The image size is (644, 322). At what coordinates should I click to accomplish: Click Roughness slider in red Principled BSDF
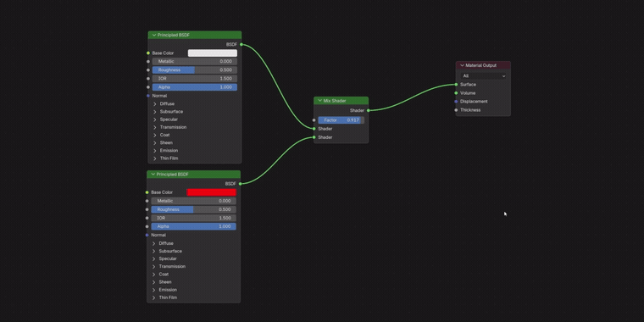(193, 209)
